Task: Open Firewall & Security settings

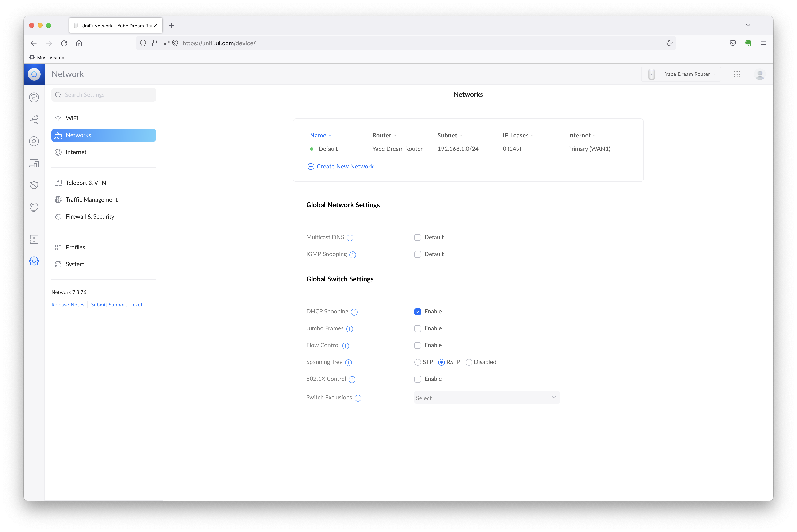Action: pyautogui.click(x=104, y=216)
